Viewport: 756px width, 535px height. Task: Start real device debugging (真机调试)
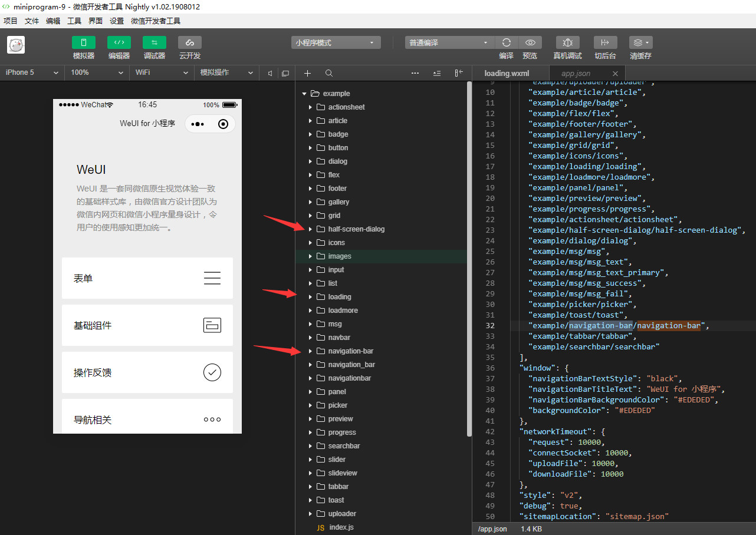coord(568,42)
